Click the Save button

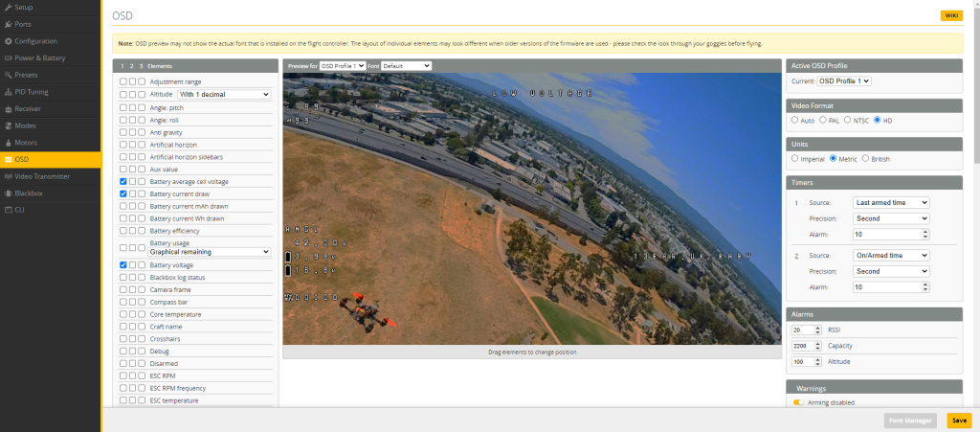tap(958, 421)
